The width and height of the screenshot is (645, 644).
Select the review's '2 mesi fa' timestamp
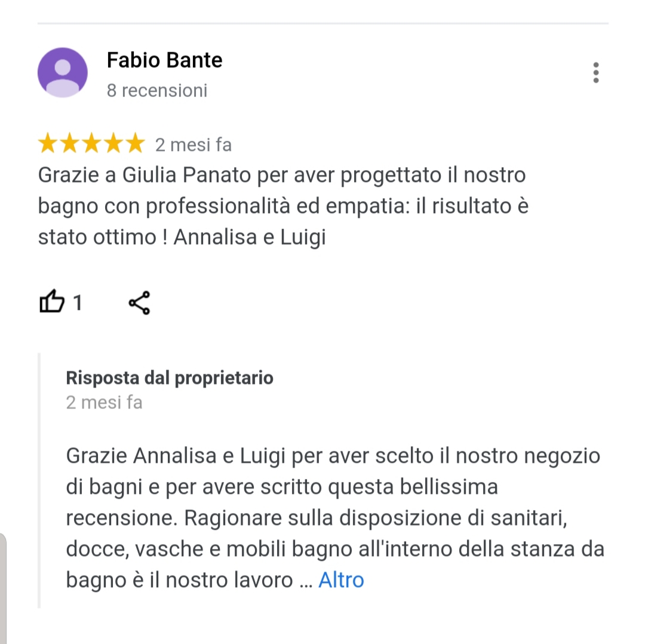pos(193,145)
